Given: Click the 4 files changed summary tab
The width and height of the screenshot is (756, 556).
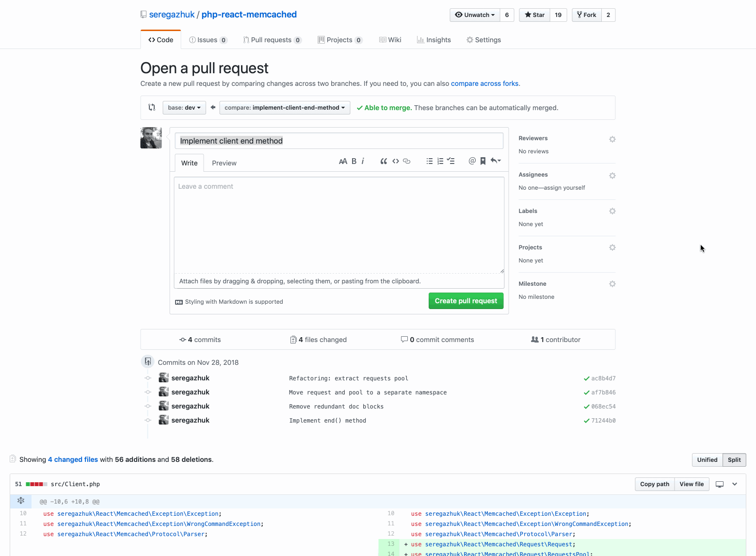Looking at the screenshot, I should pyautogui.click(x=319, y=340).
